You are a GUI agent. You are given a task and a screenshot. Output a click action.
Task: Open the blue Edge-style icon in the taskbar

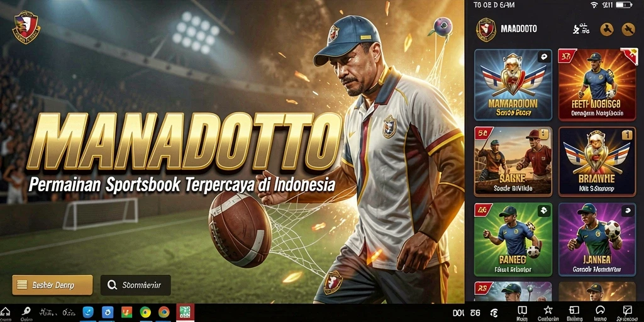(88, 312)
